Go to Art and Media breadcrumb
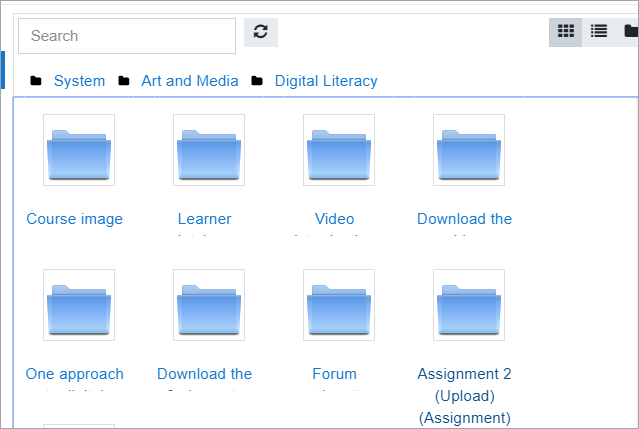The height and width of the screenshot is (429, 639). tap(190, 81)
